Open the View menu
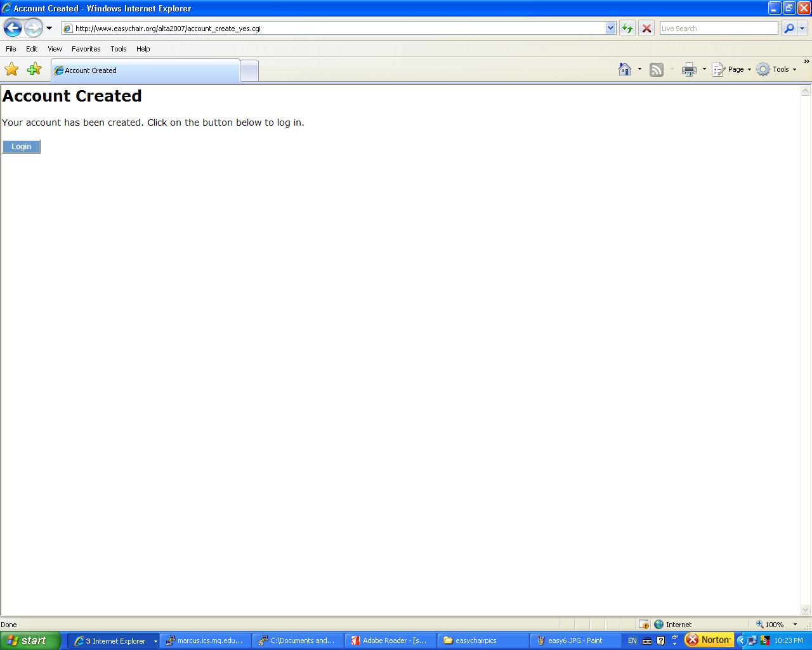Viewport: 812px width, 650px height. [x=55, y=49]
